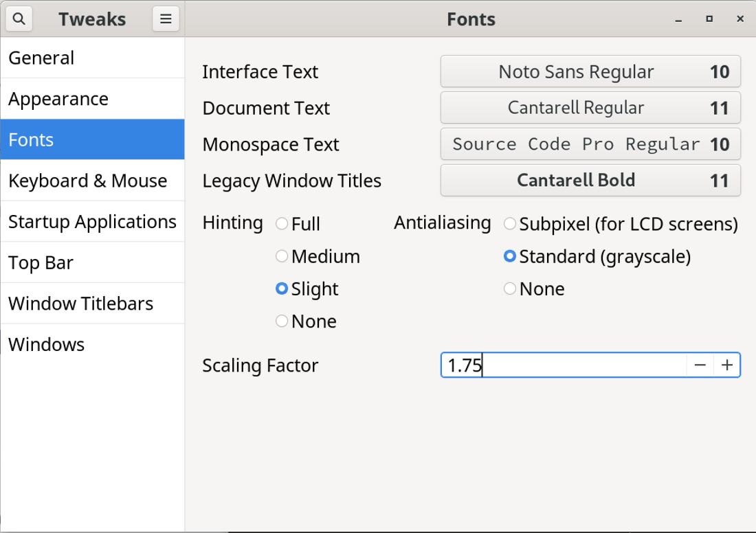The height and width of the screenshot is (533, 756).
Task: Change Monospace Text font Source Code Pro
Action: click(590, 145)
